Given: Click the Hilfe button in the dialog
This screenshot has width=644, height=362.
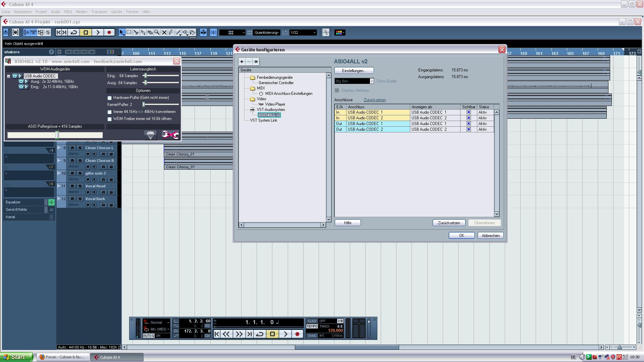Looking at the screenshot, I should point(347,223).
